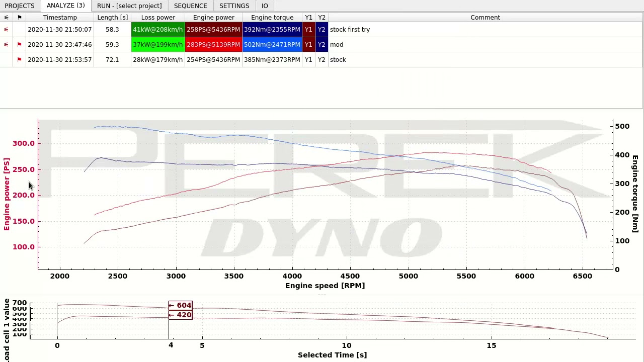Click loss power swatch 41kW@208km/h
This screenshot has width=644, height=362.
pyautogui.click(x=158, y=29)
